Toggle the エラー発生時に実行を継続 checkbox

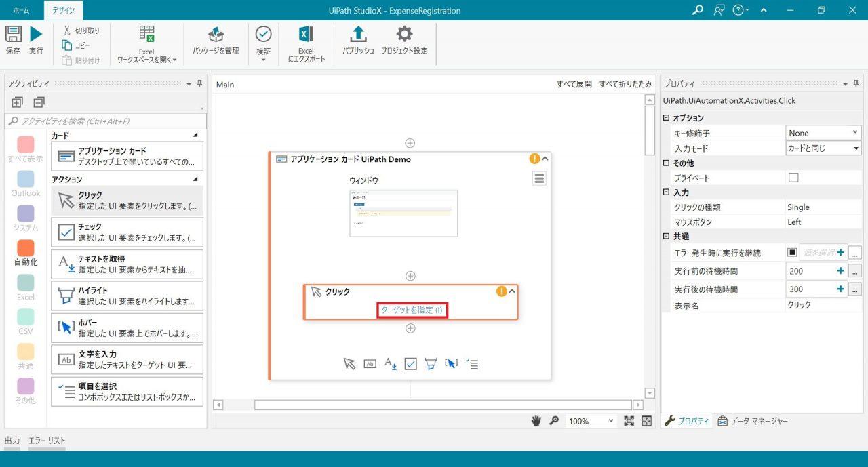[x=792, y=252]
